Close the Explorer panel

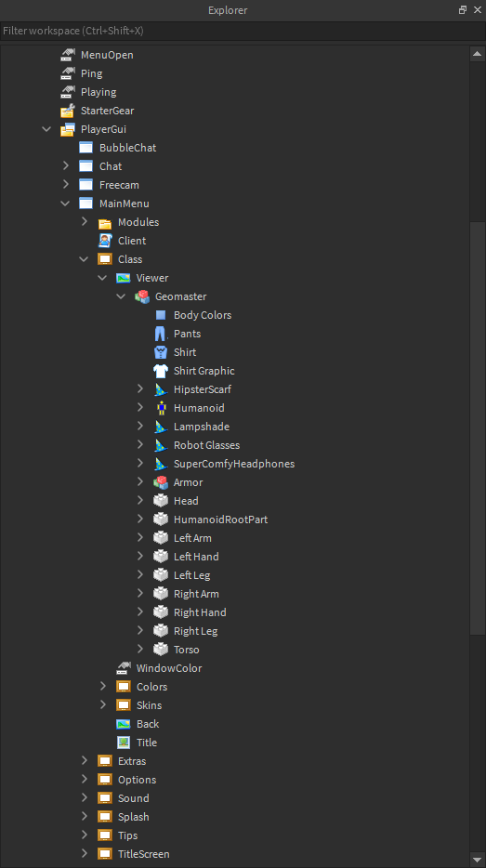click(x=477, y=10)
